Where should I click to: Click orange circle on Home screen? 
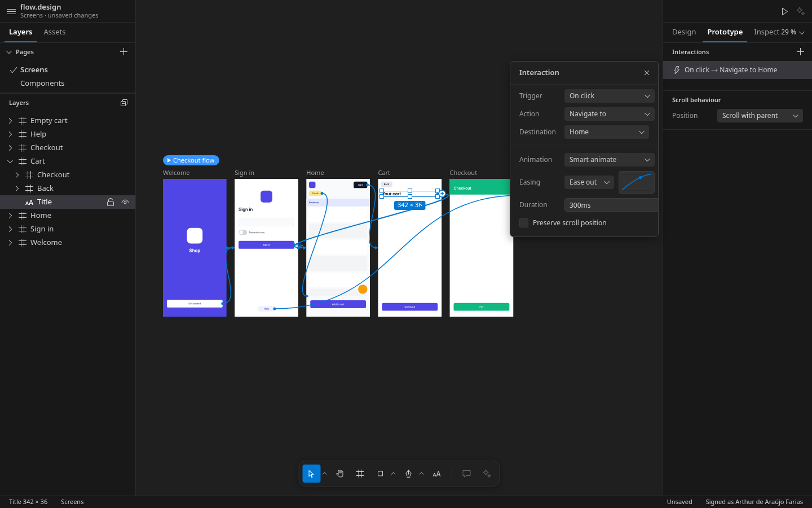[x=363, y=289]
